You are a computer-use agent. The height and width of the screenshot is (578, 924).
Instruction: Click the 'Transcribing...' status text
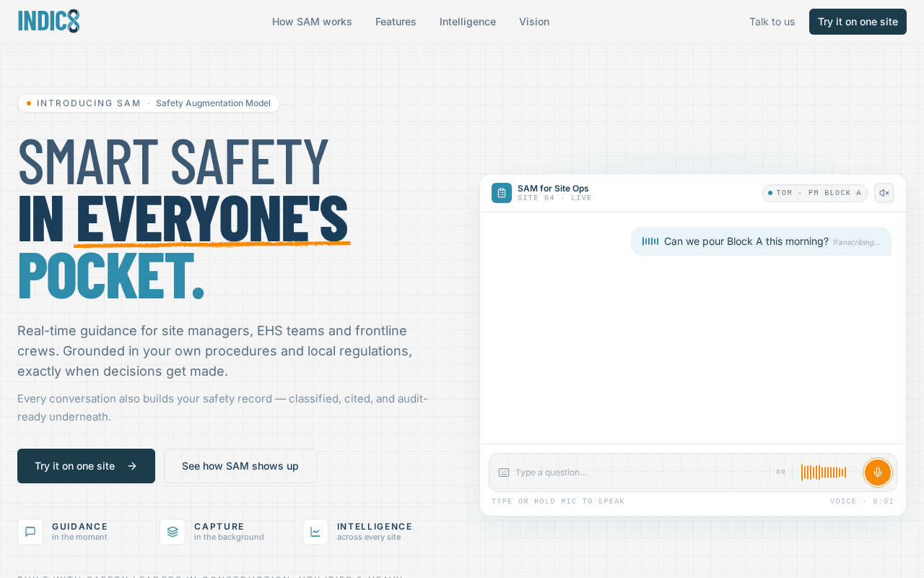coord(855,243)
